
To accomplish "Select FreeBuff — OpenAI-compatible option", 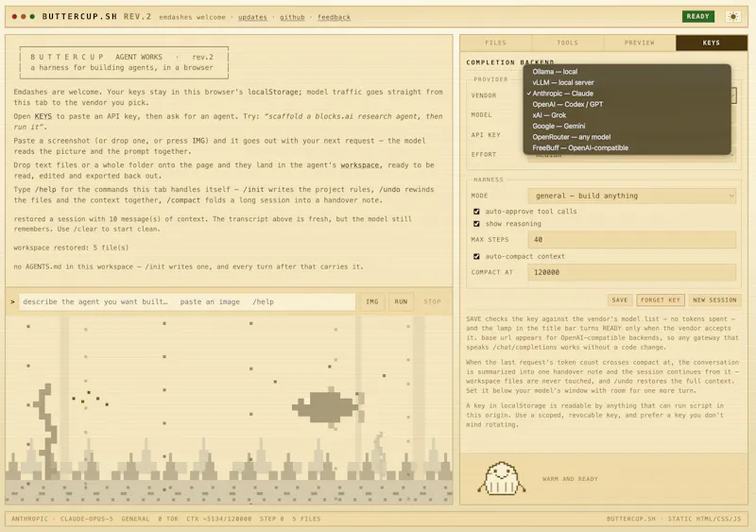I will [627, 148].
